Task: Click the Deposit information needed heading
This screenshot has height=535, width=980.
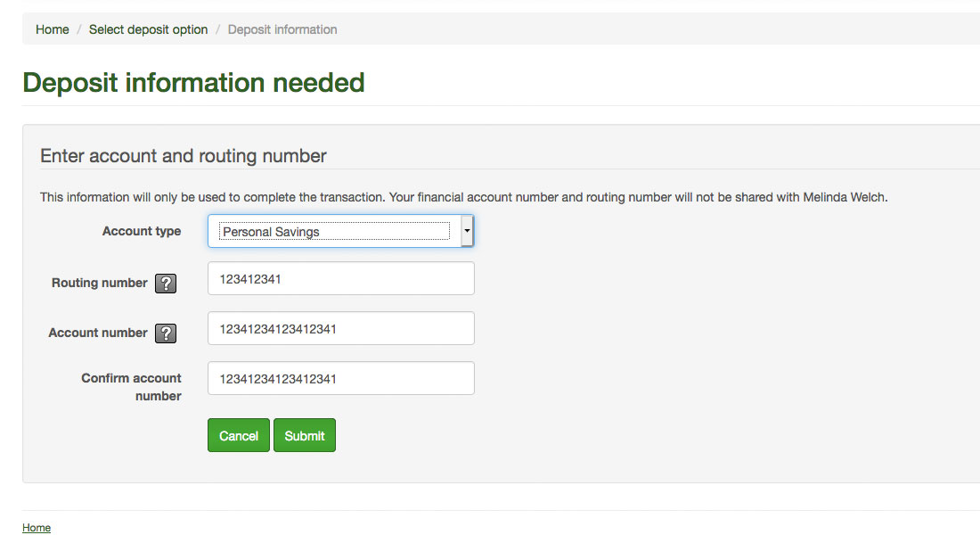Action: [193, 82]
